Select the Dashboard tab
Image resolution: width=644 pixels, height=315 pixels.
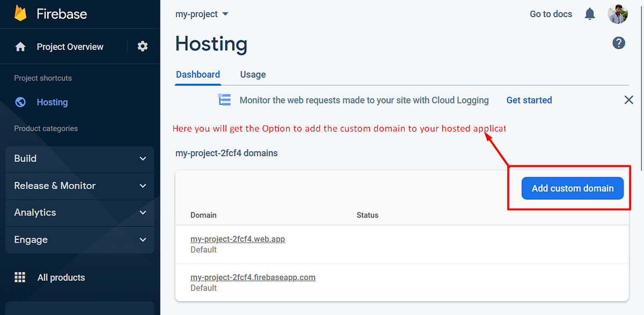(x=198, y=75)
